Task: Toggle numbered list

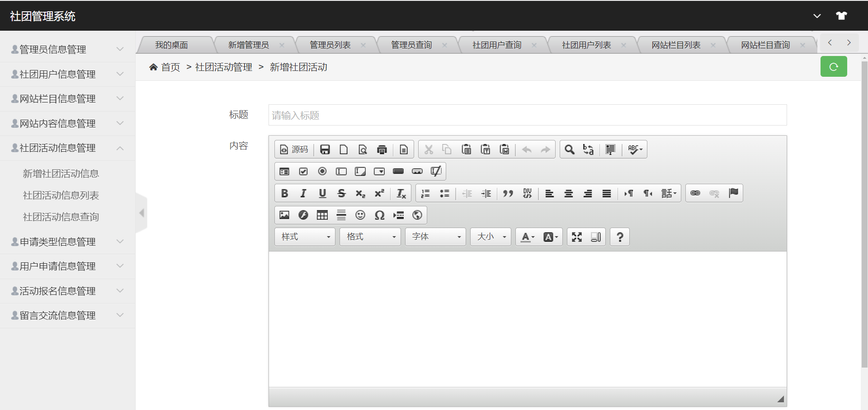Action: [425, 193]
